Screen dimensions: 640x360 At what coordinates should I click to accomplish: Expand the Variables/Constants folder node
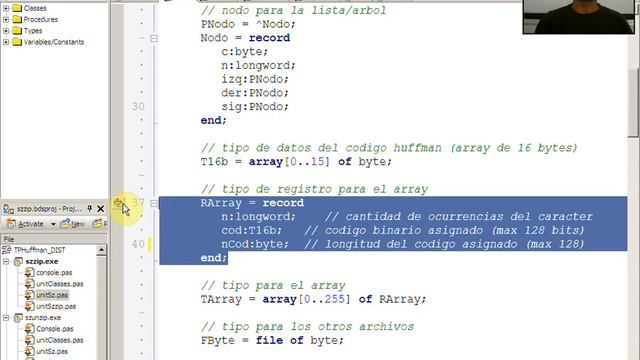coord(6,42)
